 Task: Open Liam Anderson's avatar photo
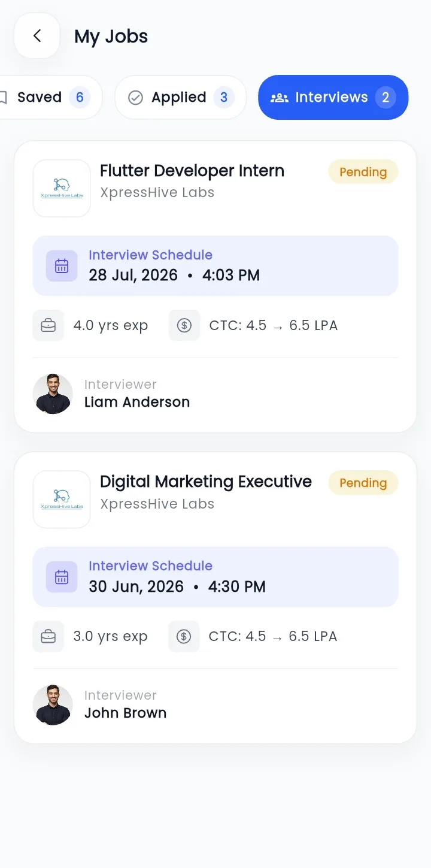53,394
